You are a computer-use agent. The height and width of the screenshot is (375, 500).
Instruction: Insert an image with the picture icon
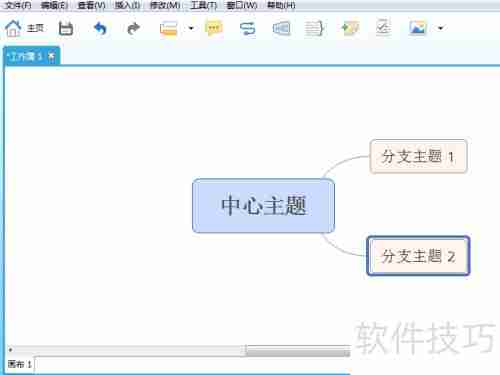pos(418,28)
